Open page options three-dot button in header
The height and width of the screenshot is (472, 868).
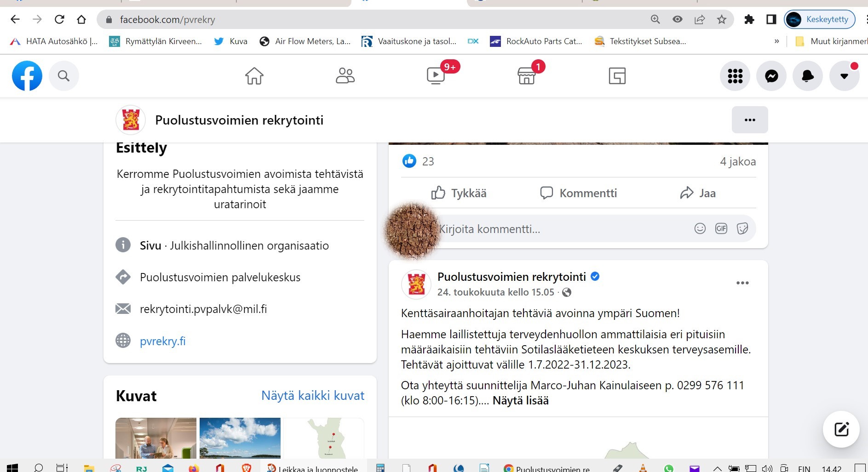click(750, 120)
